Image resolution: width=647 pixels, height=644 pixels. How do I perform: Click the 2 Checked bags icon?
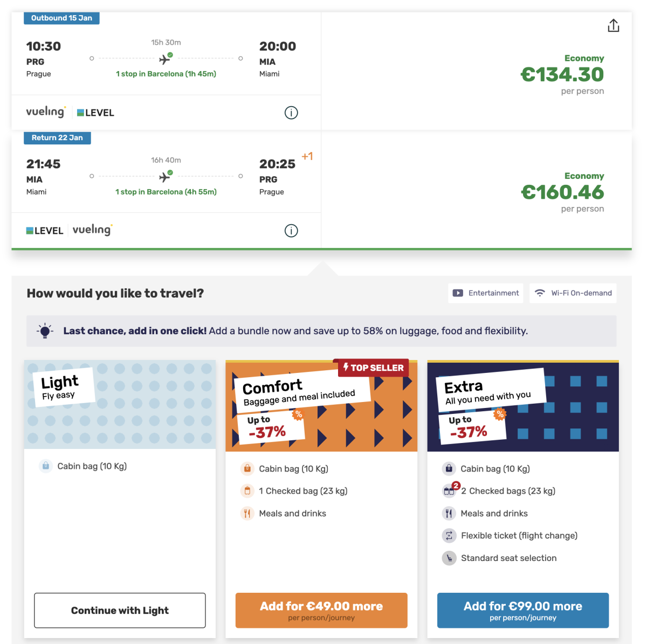pos(450,490)
